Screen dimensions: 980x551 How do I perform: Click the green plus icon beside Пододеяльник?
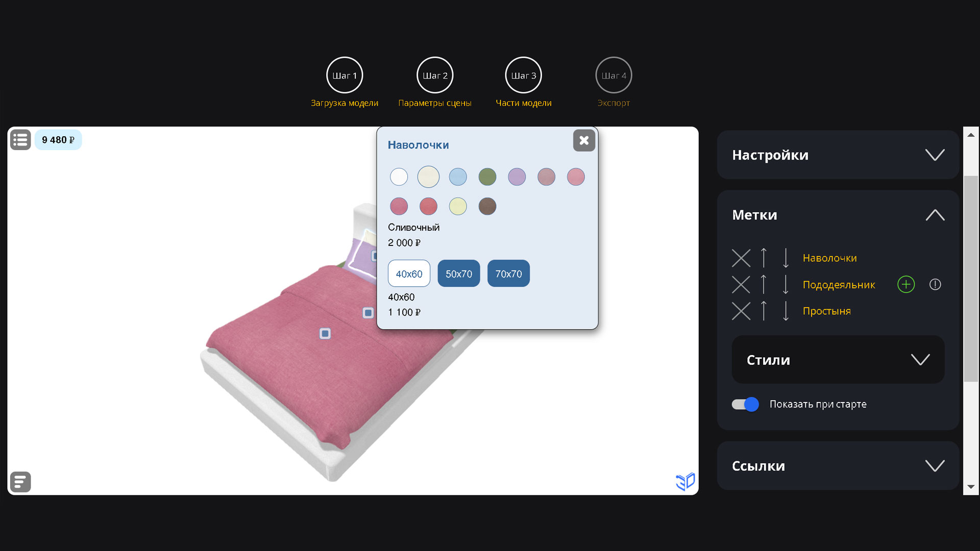point(906,285)
